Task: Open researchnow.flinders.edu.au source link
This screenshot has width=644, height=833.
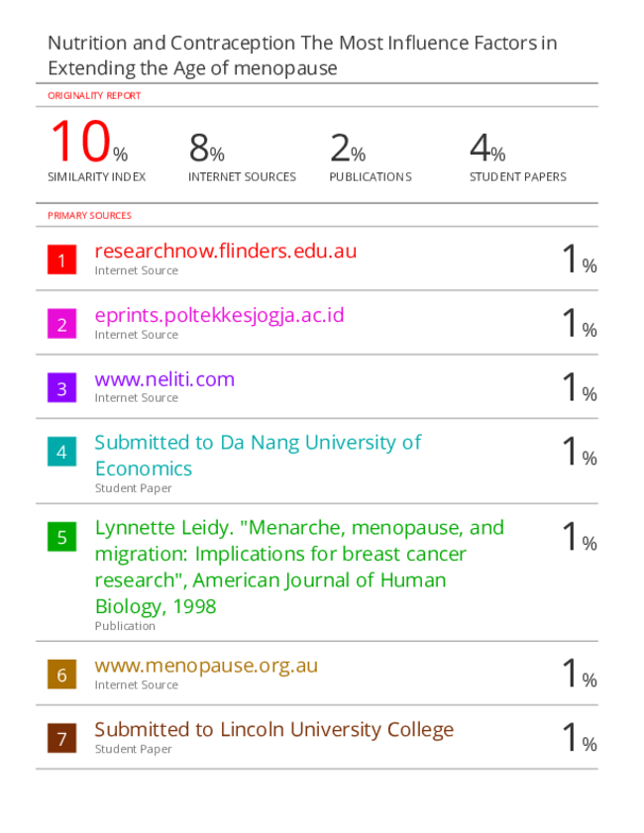Action: (x=226, y=251)
